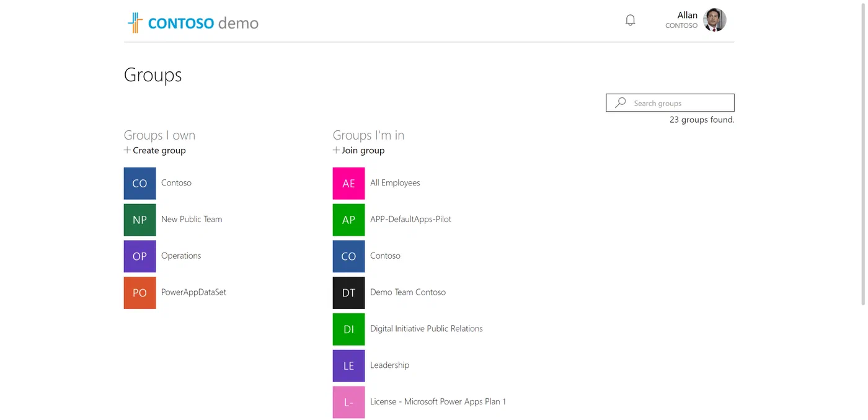Click the CO tile under Groups I'm in
868x420 pixels.
[348, 256]
